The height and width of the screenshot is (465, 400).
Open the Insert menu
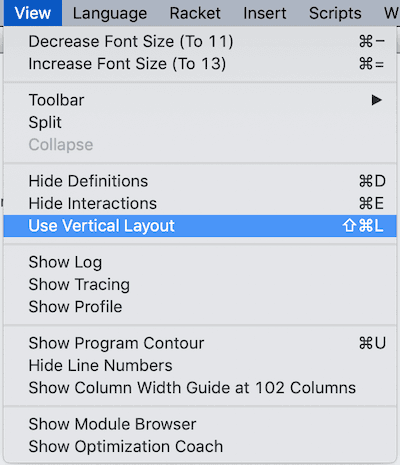click(x=265, y=13)
